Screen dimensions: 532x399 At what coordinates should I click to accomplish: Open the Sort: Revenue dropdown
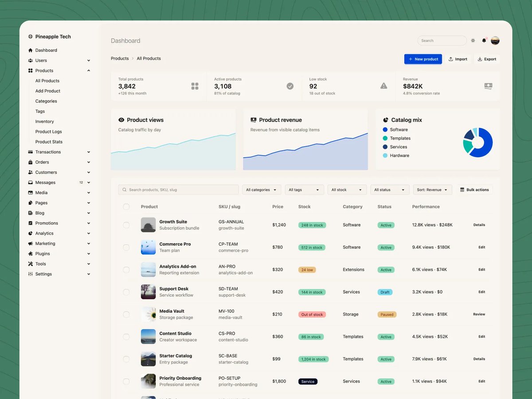pyautogui.click(x=433, y=190)
